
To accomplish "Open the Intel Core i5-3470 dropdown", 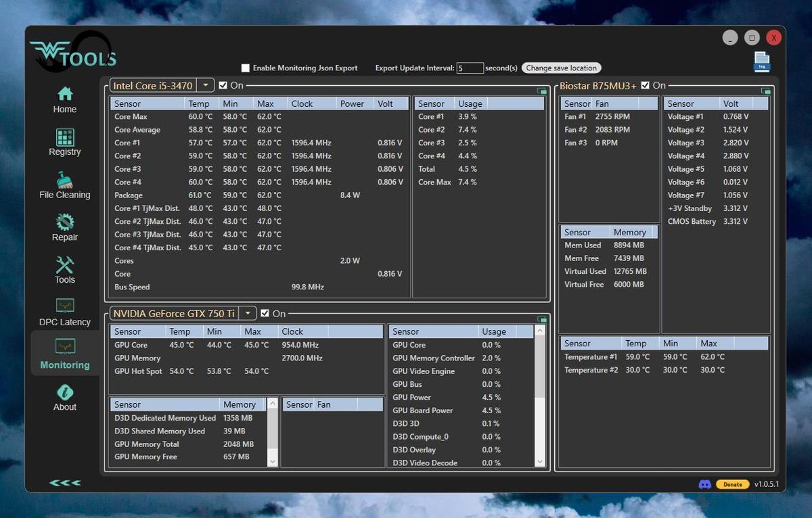I will click(x=206, y=85).
